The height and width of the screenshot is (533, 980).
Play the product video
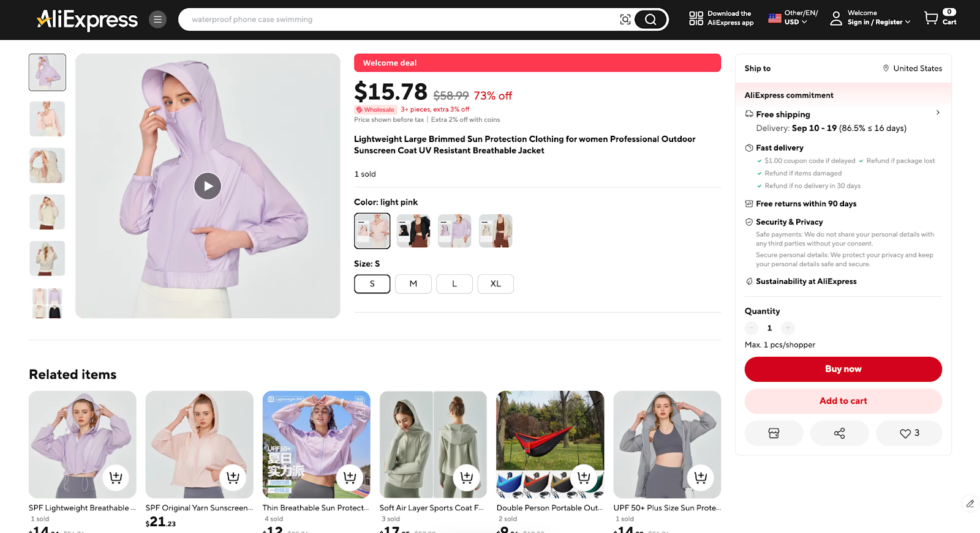pyautogui.click(x=208, y=186)
